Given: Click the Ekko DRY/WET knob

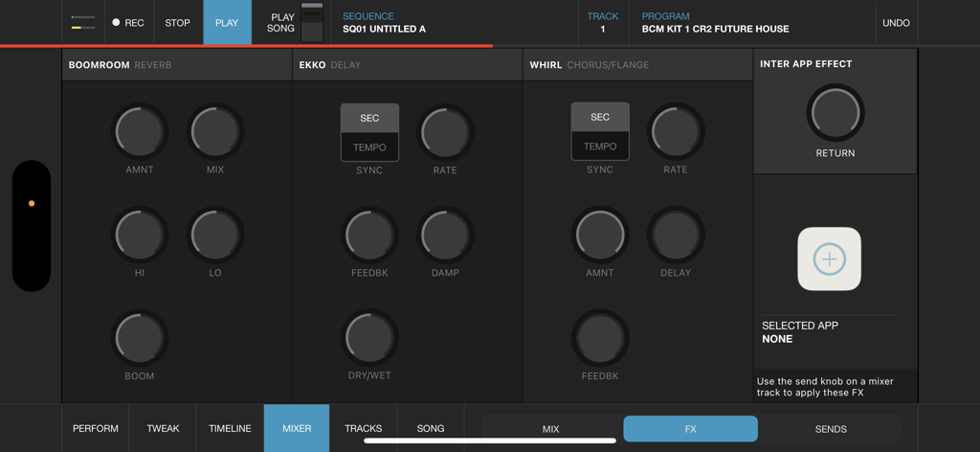Looking at the screenshot, I should [369, 338].
